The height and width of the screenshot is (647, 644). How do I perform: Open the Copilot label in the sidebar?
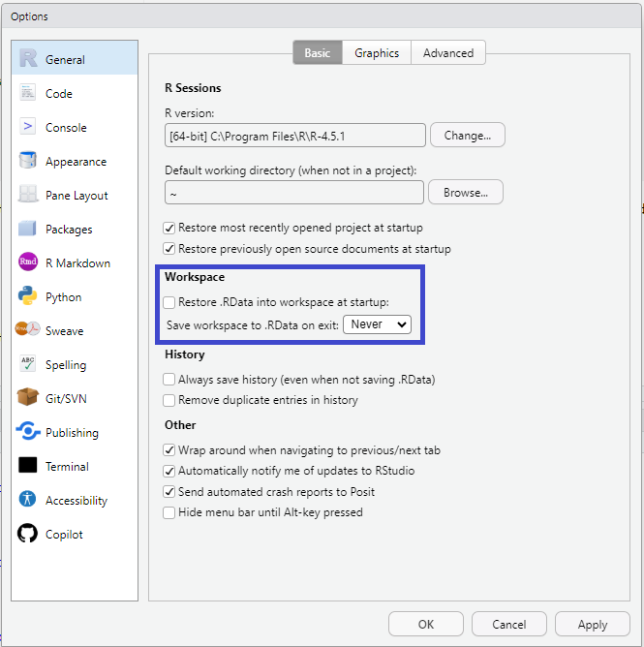[x=64, y=535]
